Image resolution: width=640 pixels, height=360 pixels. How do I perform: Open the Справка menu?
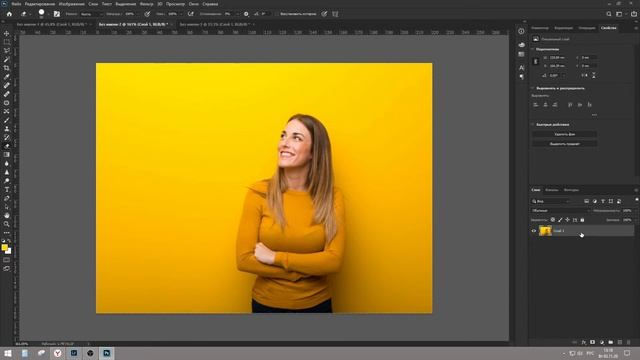point(210,4)
